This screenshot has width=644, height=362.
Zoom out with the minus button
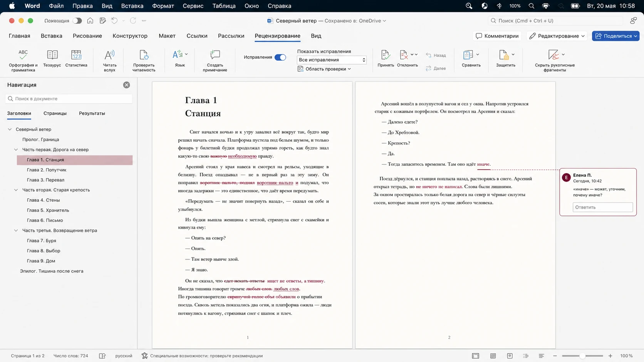coord(555,356)
